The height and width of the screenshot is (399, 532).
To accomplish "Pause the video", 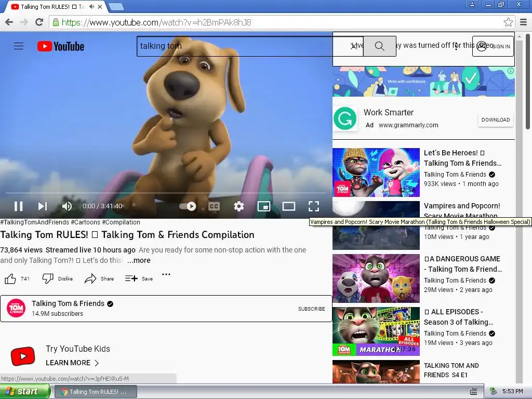I will coord(18,206).
